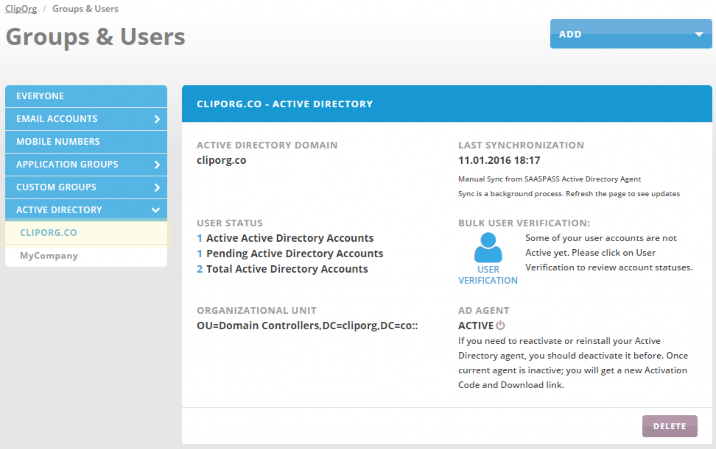Select the MyCompany directory entry

[48, 255]
